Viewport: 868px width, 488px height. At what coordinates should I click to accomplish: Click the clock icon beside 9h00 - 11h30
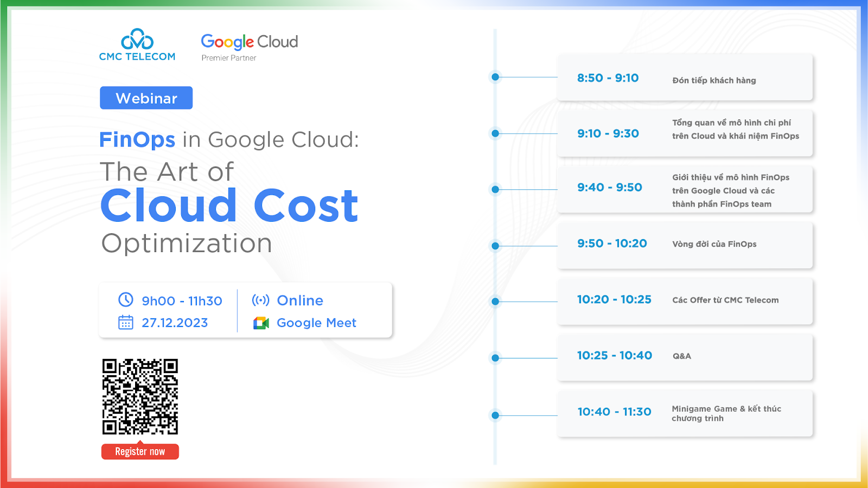pyautogui.click(x=126, y=300)
